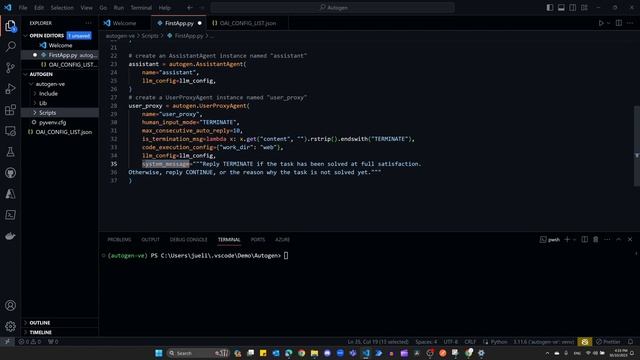
Task: Click Prettier in the status bar
Action: pyautogui.click(x=608, y=342)
